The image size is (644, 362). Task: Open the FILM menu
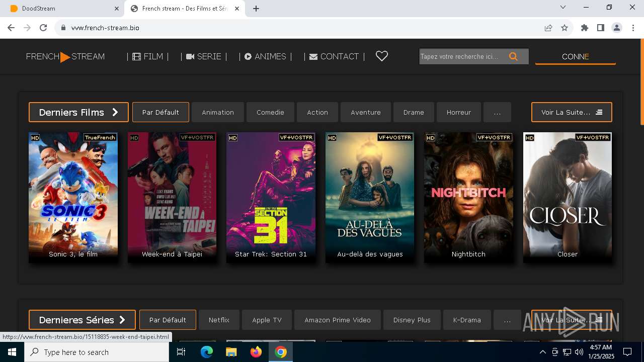pos(148,56)
